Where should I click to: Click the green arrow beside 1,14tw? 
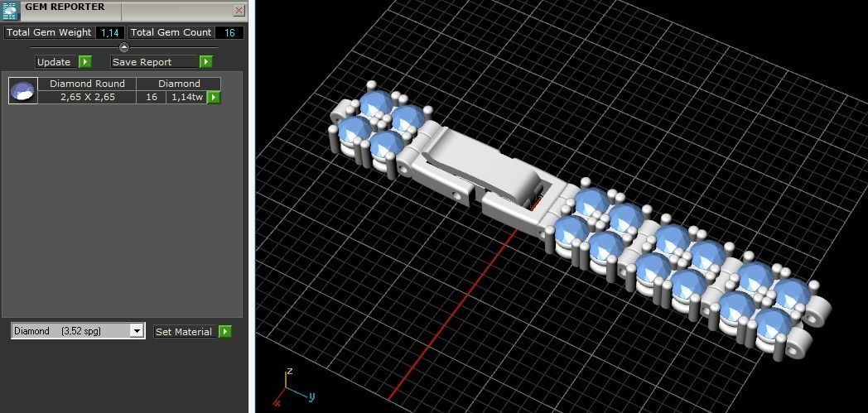click(x=214, y=98)
